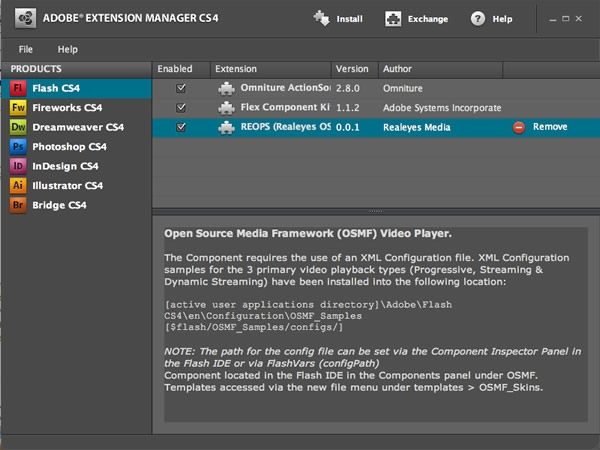Screen dimensions: 600x450
Task: Sort extensions by Version column header
Action: pyautogui.click(x=351, y=69)
